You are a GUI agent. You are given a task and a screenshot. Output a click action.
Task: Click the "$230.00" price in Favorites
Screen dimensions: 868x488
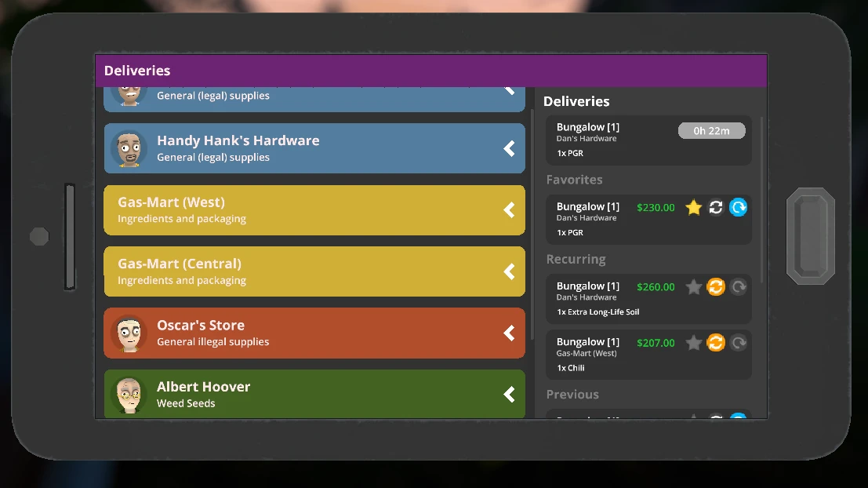(656, 208)
